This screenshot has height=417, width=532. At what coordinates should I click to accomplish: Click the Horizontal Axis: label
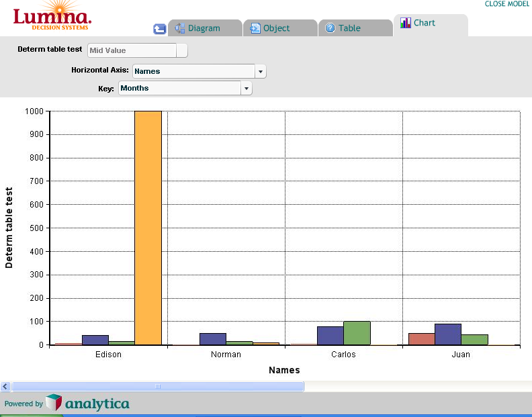click(100, 70)
